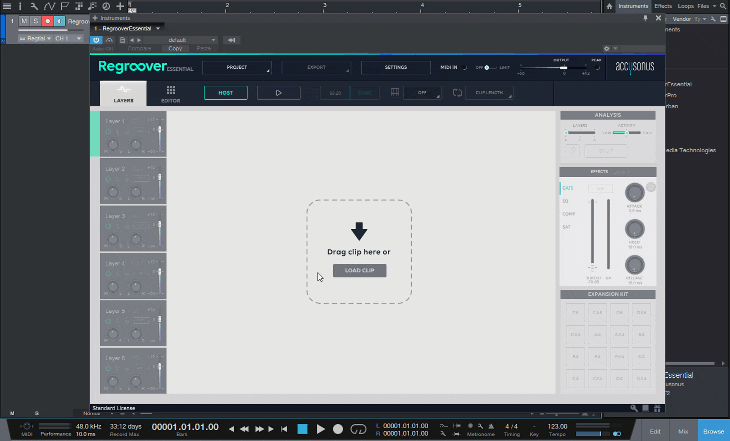This screenshot has width=730, height=441.
Task: Toggle the Host sync button
Action: [x=226, y=93]
